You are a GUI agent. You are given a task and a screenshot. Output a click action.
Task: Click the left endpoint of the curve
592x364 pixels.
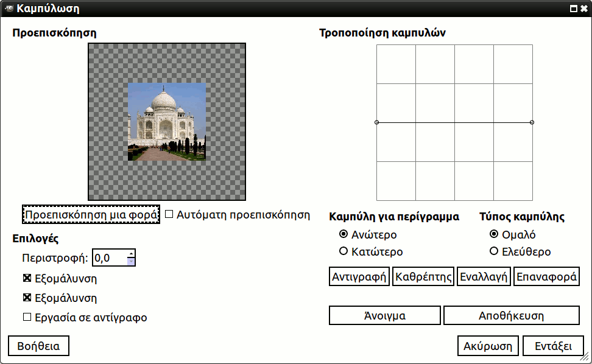tap(376, 122)
